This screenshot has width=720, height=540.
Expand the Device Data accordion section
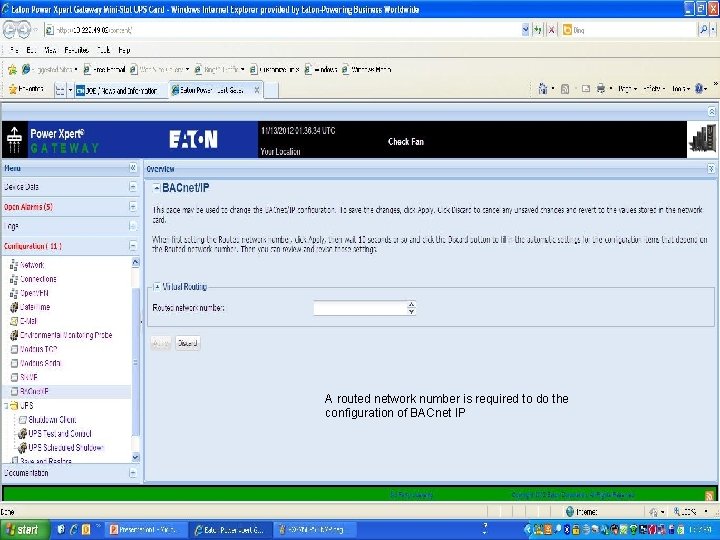(x=133, y=186)
